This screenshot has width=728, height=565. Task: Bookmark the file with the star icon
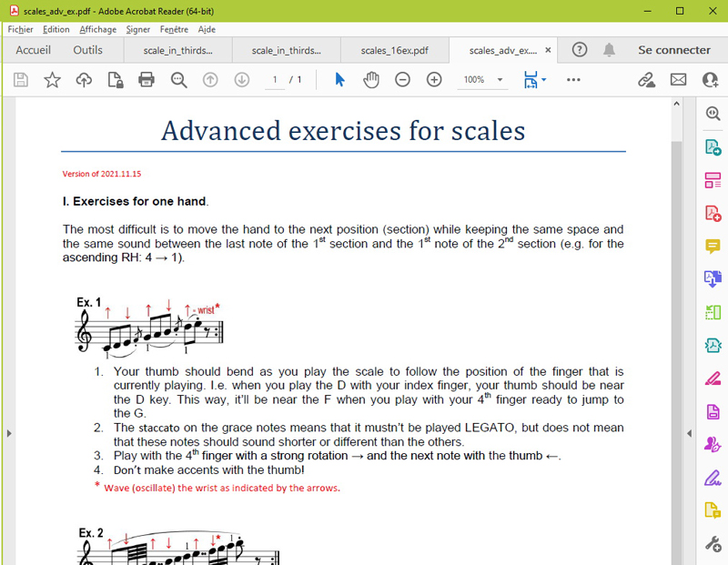[52, 80]
